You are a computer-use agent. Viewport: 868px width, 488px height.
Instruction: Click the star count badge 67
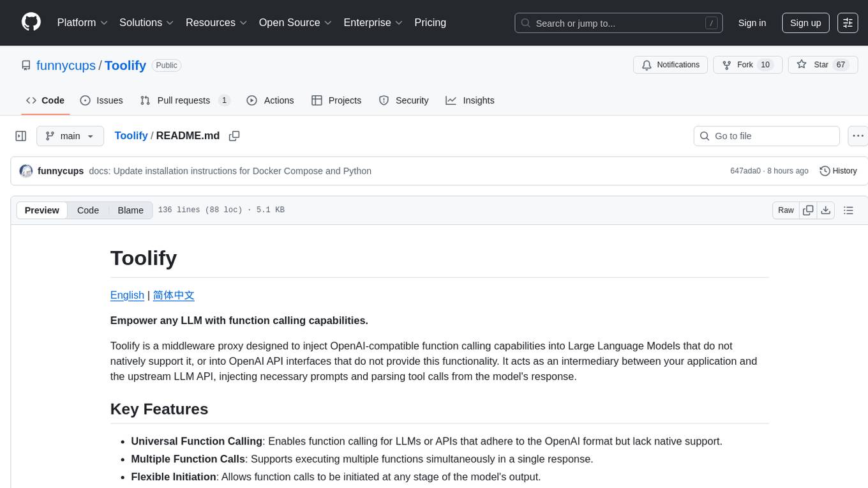tap(841, 65)
